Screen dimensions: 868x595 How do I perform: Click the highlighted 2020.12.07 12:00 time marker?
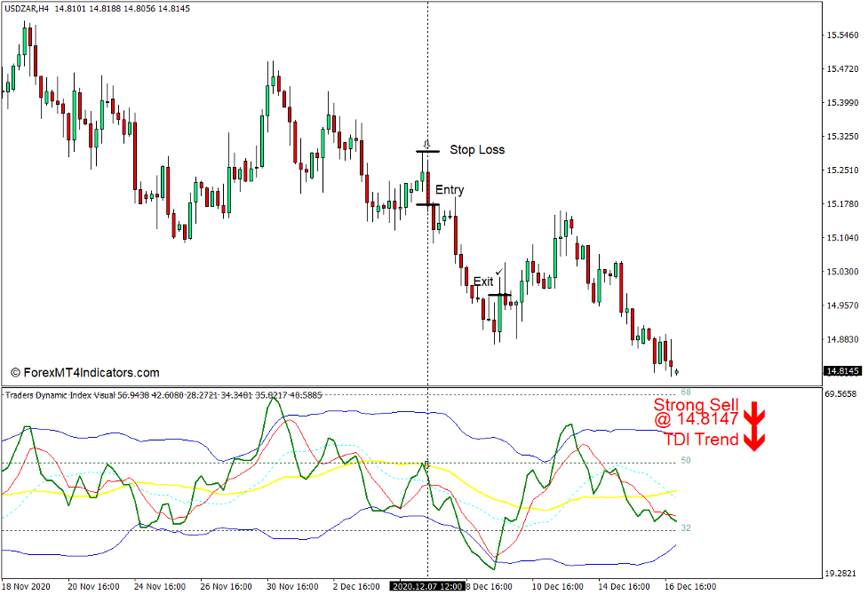pyautogui.click(x=427, y=586)
